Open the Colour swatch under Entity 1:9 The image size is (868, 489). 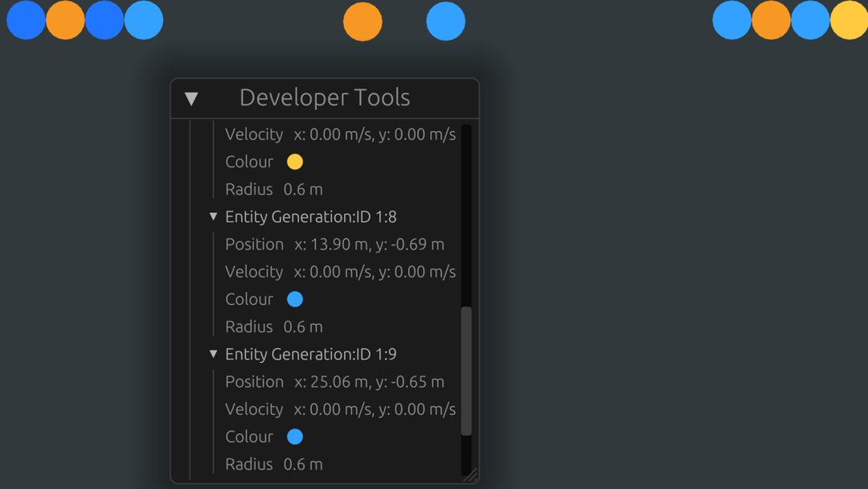[295, 437]
